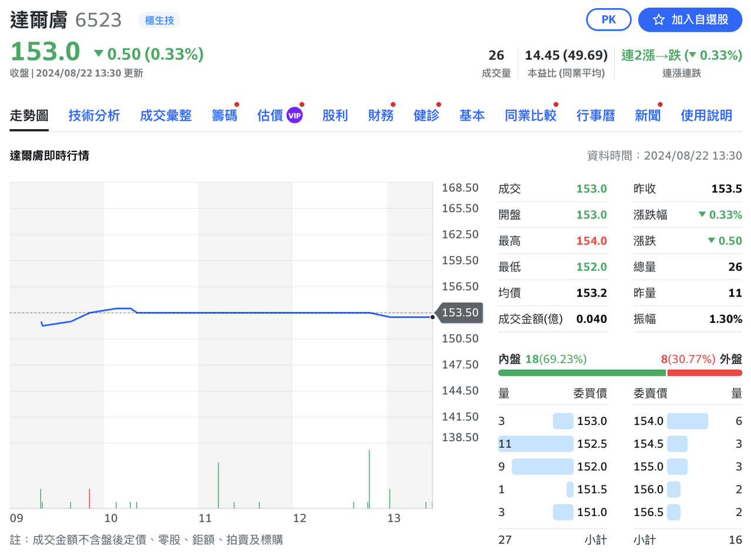
Task: Open the 使用說明 tab
Action: pos(706,116)
